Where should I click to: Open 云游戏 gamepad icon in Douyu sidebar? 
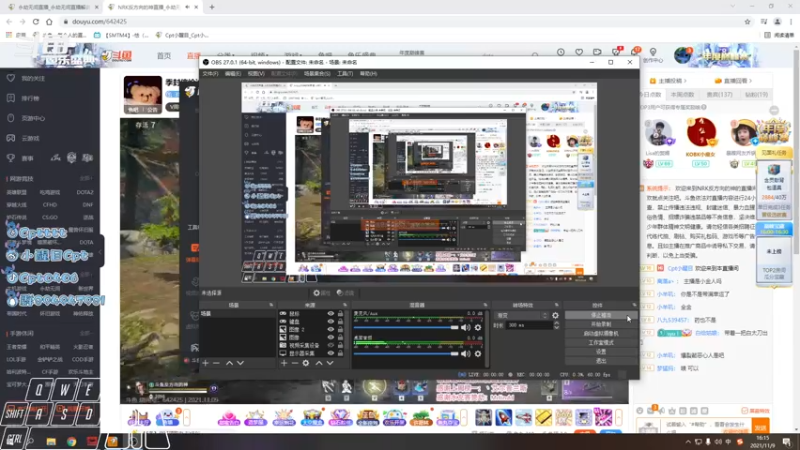pos(11,138)
